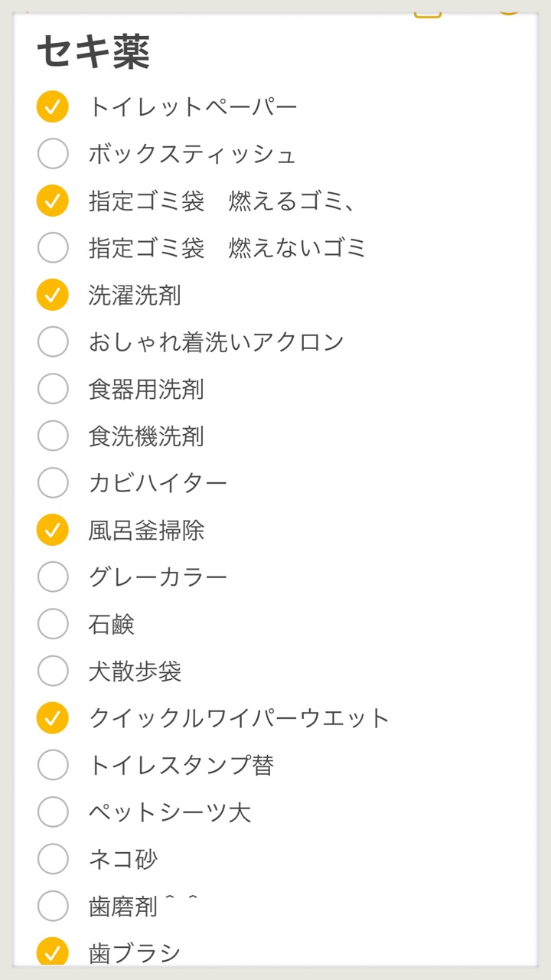
Task: Tap the セキ薬 list title
Action: (93, 52)
